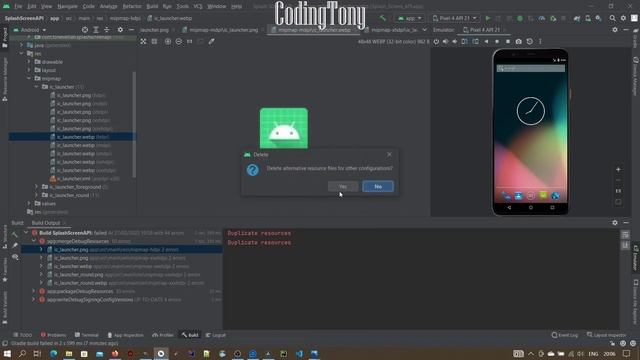Open the Terminal tool window

pos(87,335)
